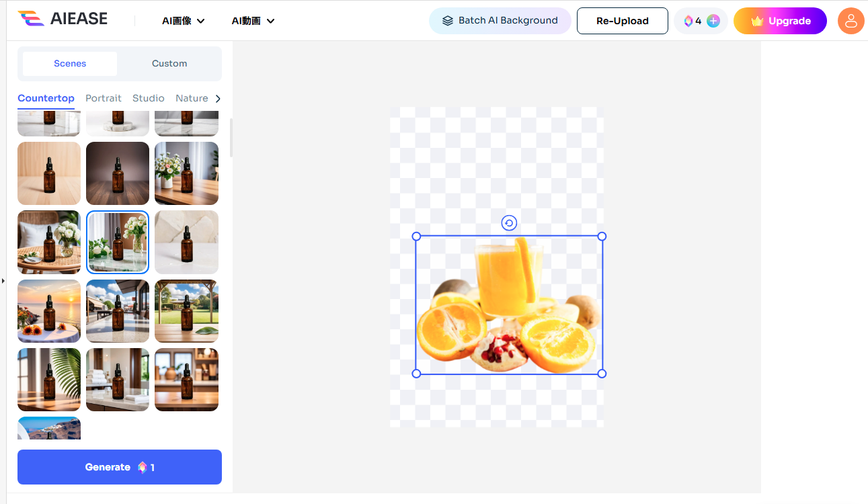This screenshot has height=504, width=868.
Task: Click the bottom-left resize handle of image
Action: point(416,374)
